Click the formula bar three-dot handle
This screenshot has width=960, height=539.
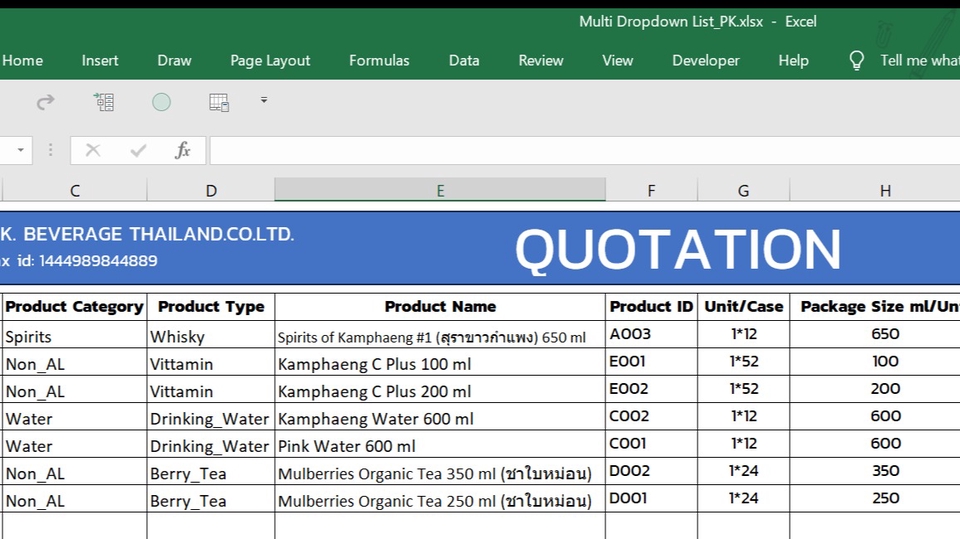[x=51, y=150]
